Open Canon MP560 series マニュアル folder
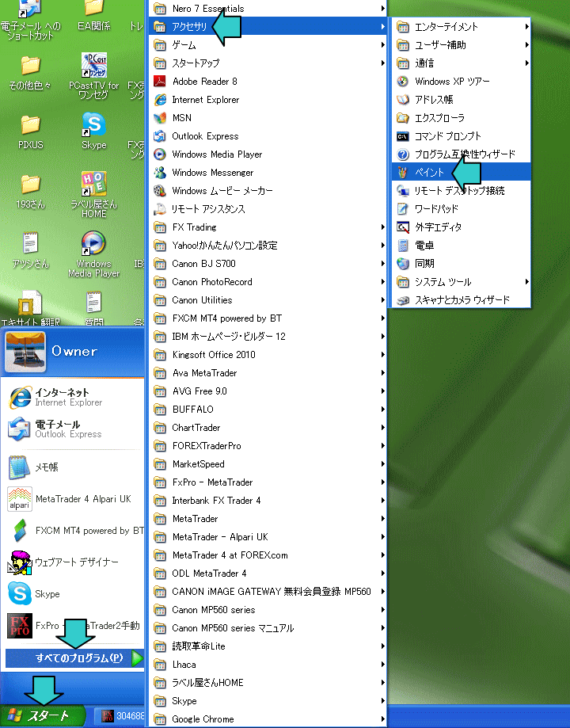Screen dimensions: 570x728 point(268,627)
